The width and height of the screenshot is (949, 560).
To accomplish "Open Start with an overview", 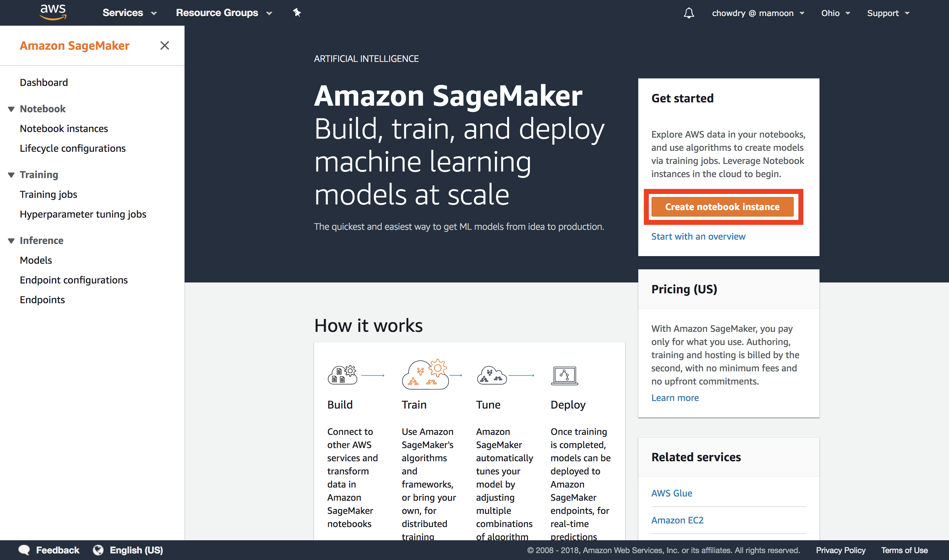I will pyautogui.click(x=698, y=236).
